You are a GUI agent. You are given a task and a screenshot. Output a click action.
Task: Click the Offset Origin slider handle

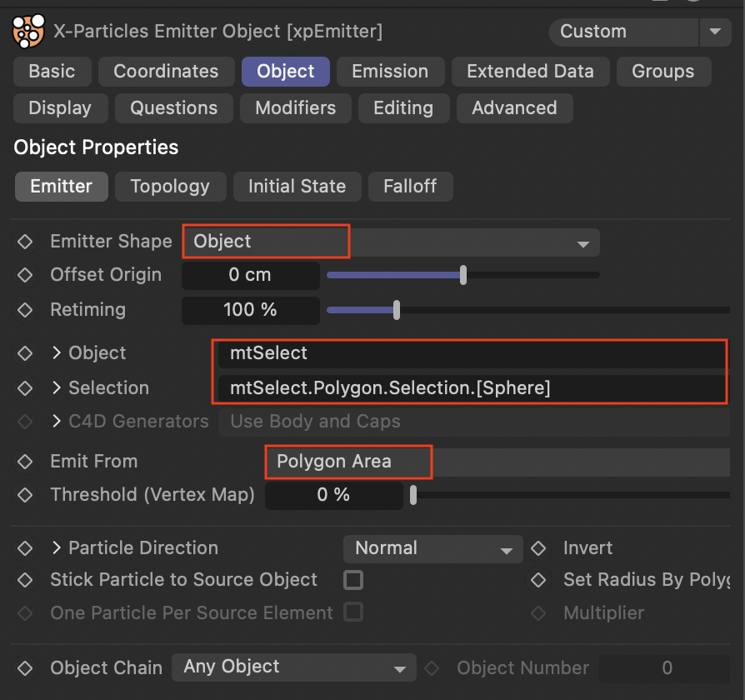point(463,275)
